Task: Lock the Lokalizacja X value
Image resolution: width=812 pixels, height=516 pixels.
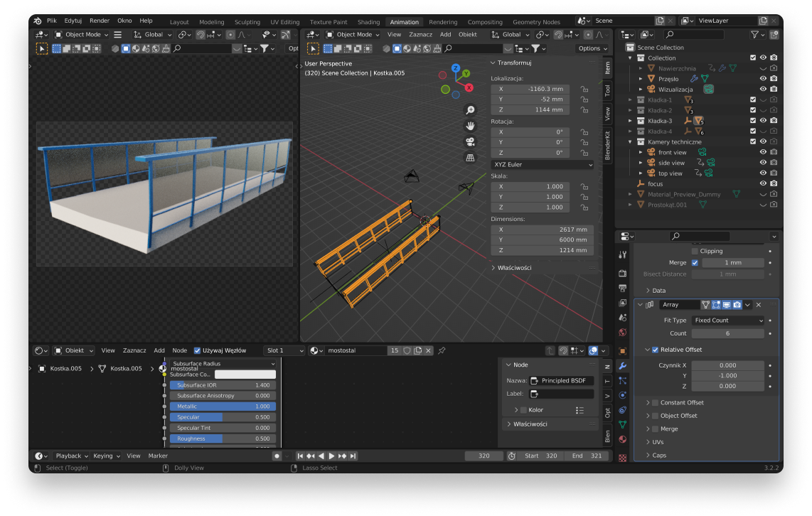Action: (x=584, y=89)
